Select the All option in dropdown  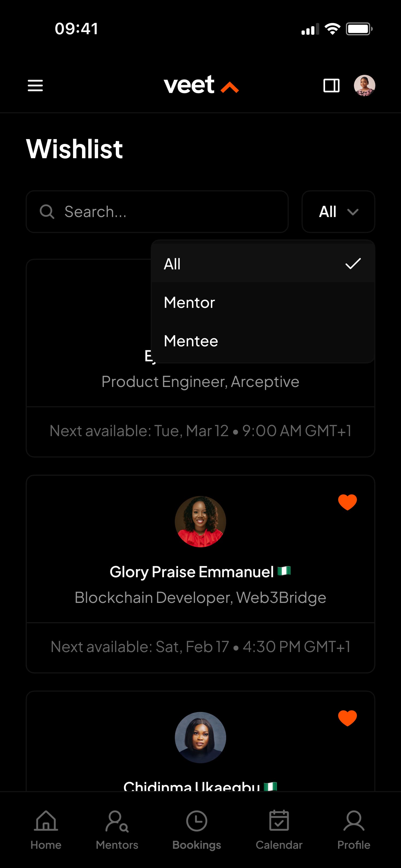(x=263, y=263)
